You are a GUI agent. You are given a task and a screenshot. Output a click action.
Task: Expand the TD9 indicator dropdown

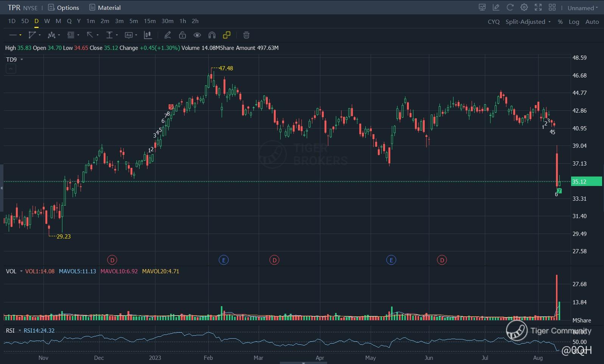[22, 60]
